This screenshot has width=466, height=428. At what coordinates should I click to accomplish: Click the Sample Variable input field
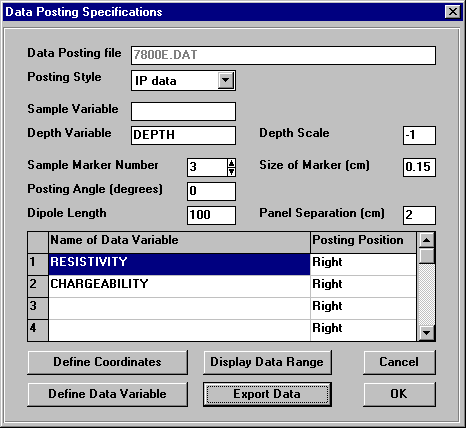click(x=183, y=111)
